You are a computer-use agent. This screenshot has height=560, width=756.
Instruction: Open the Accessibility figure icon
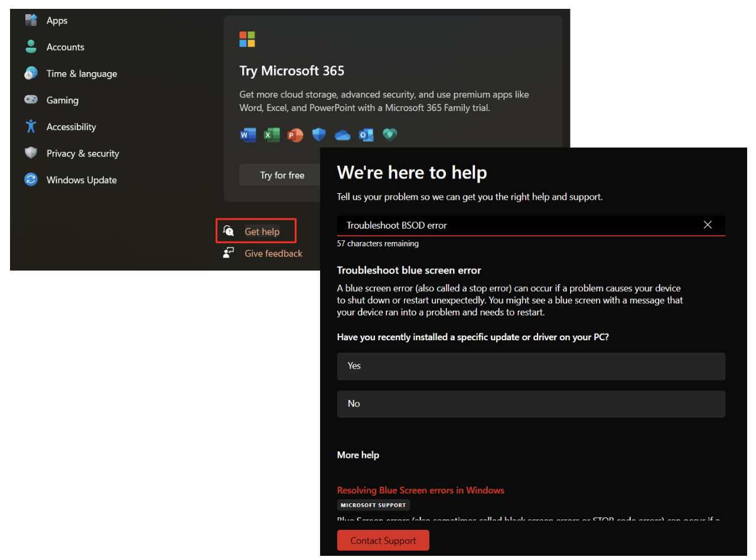(x=31, y=127)
